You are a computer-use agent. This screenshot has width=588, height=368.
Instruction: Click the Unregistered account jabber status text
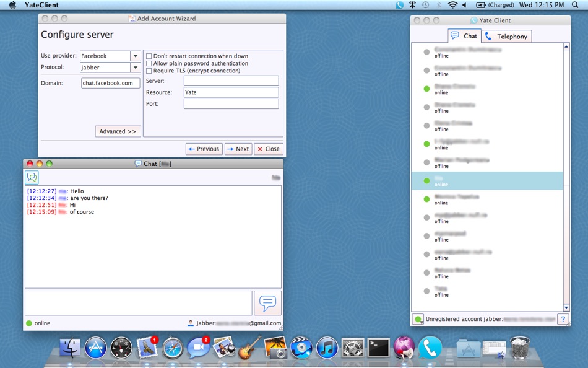point(490,319)
